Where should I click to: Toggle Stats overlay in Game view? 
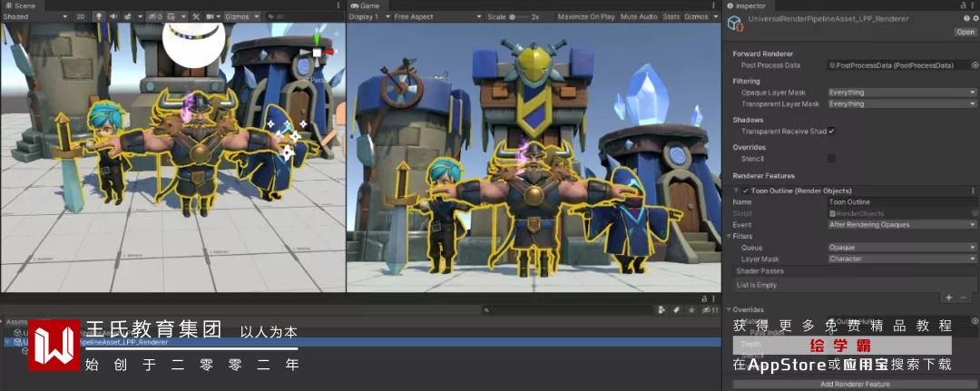point(671,17)
